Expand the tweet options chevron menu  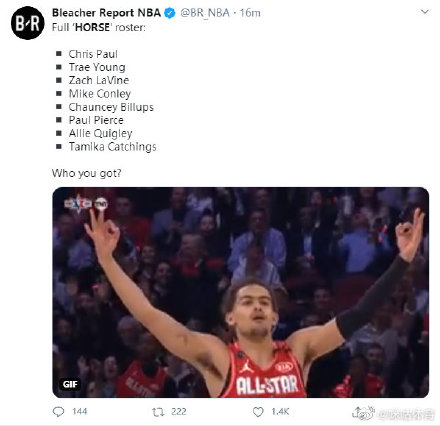point(425,12)
